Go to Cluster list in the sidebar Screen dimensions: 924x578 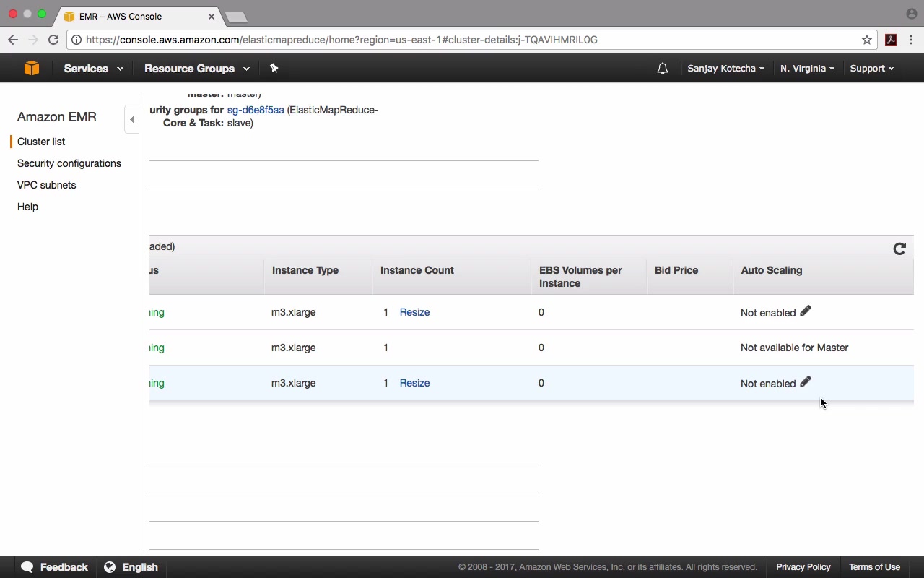41,142
